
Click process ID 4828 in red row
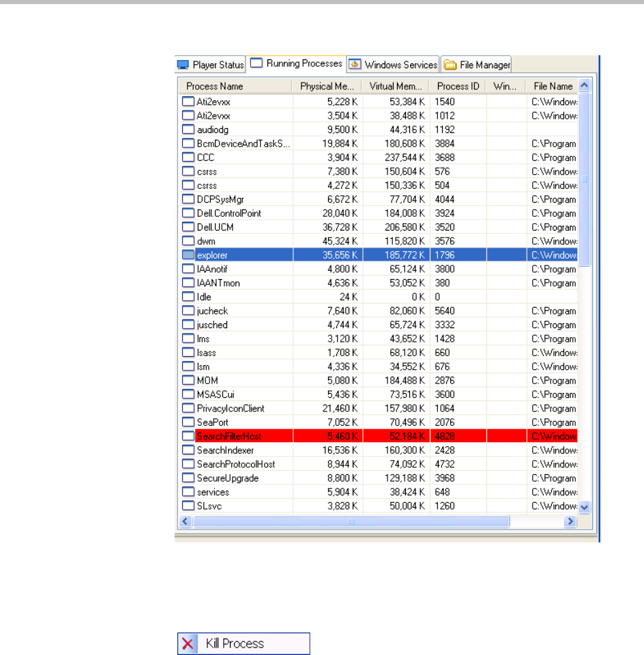[444, 436]
